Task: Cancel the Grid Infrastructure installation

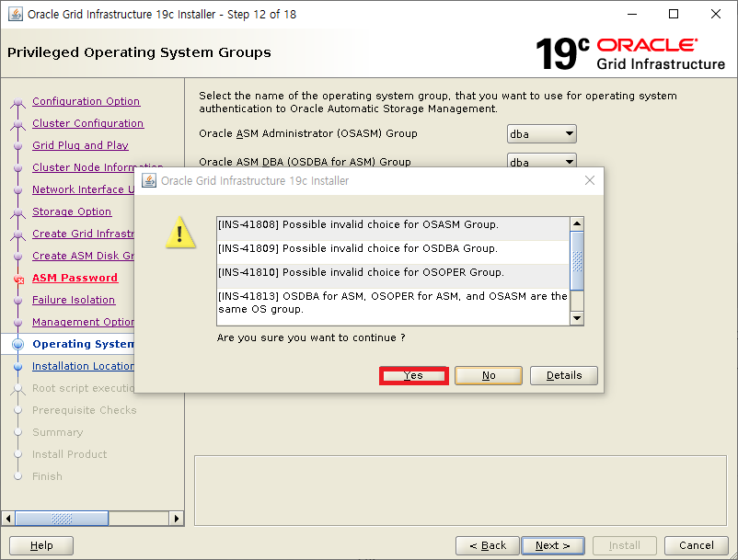Action: tap(697, 545)
